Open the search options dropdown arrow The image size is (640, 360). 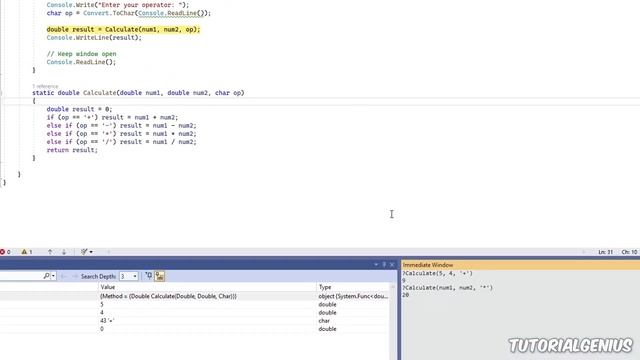tap(53, 276)
